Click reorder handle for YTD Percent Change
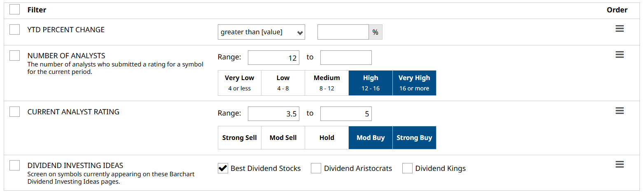 click(619, 28)
